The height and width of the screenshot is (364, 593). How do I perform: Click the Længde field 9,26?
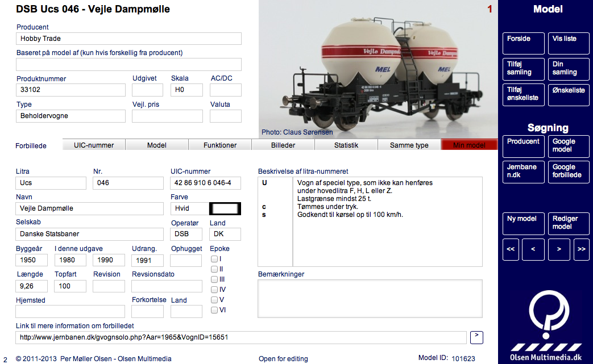(x=32, y=286)
